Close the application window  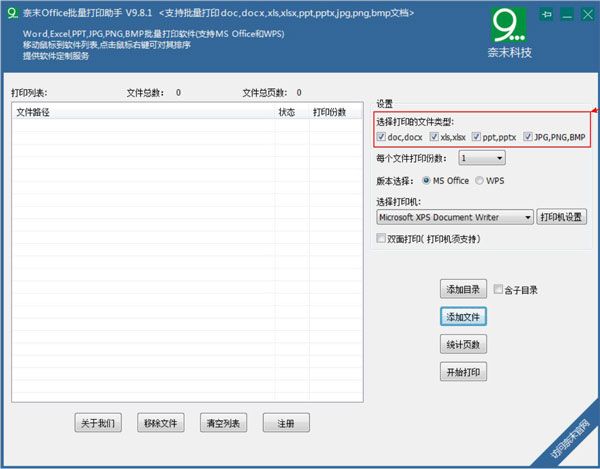click(x=587, y=15)
